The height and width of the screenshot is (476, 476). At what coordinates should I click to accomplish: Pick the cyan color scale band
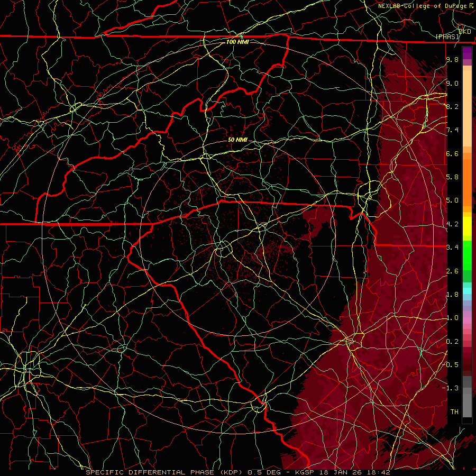tap(467, 290)
